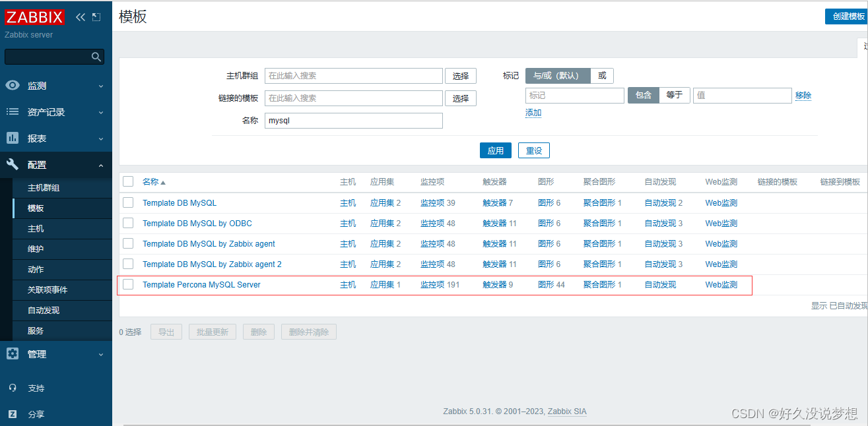Click the 创建模板 button
This screenshot has height=426, width=868.
846,16
